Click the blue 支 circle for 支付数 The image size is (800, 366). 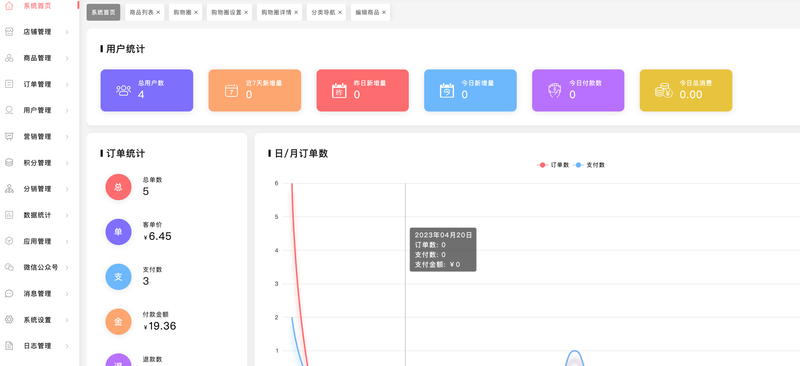(118, 277)
